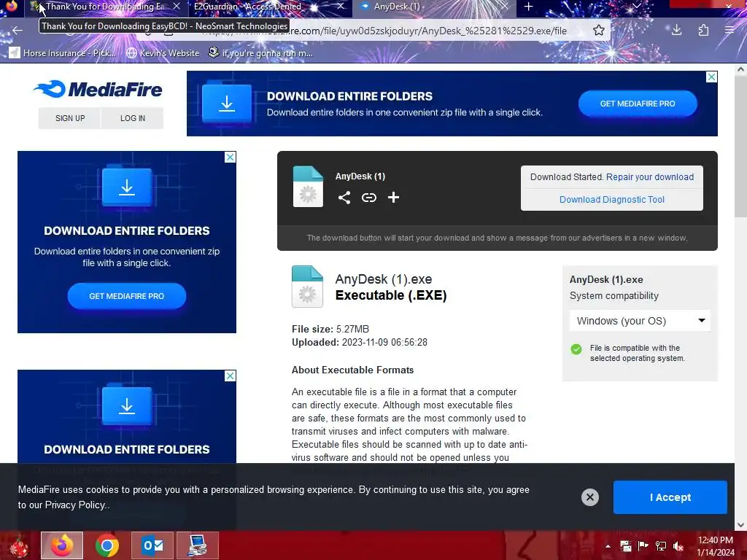Close the upper left sidebar ad
Viewport: 747px width, 560px height.
coord(230,157)
